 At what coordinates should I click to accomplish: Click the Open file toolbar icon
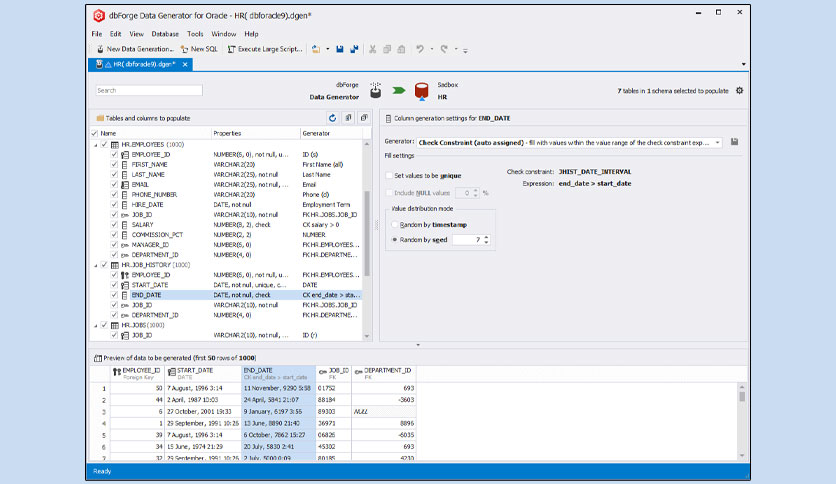click(316, 49)
